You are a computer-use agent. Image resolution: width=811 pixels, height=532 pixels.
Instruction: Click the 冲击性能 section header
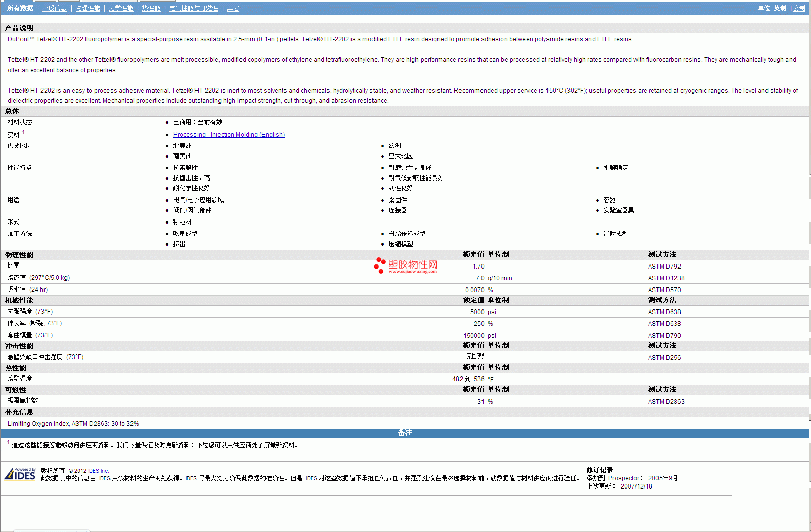(19, 346)
